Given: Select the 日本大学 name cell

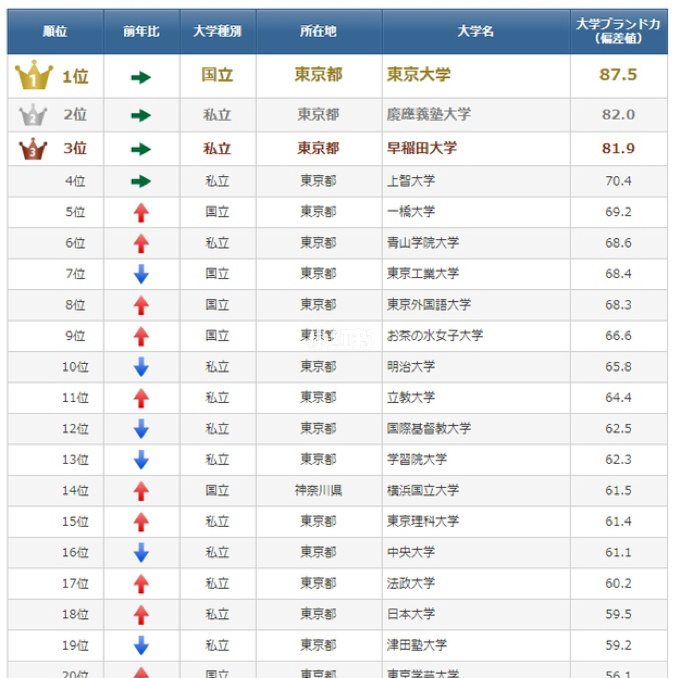Looking at the screenshot, I should (x=476, y=615).
